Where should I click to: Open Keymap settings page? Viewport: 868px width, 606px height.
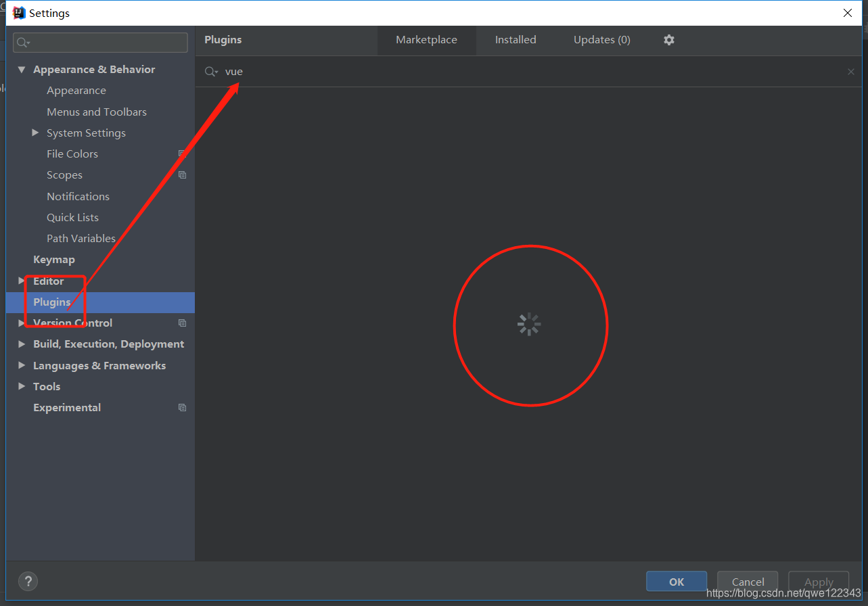[x=54, y=260]
